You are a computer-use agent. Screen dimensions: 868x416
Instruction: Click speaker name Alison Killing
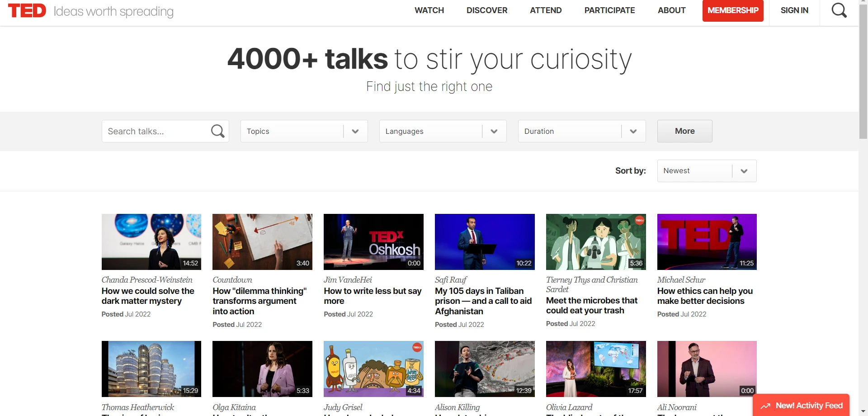coord(457,407)
